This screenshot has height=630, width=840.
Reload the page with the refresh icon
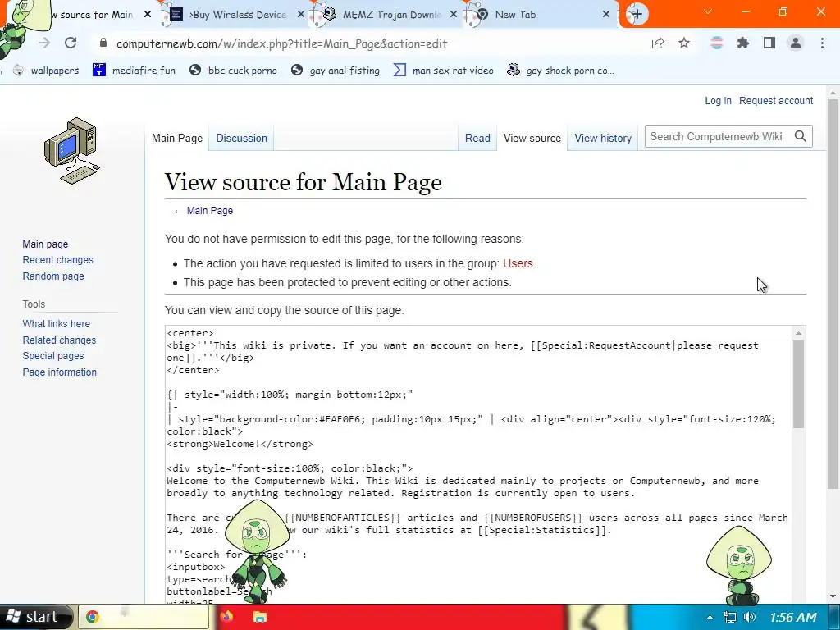click(71, 43)
